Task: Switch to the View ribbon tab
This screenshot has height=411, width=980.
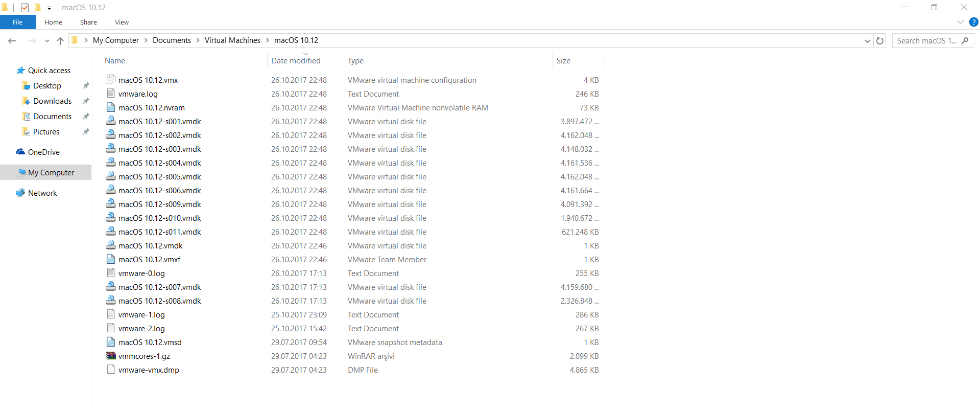Action: [x=122, y=22]
